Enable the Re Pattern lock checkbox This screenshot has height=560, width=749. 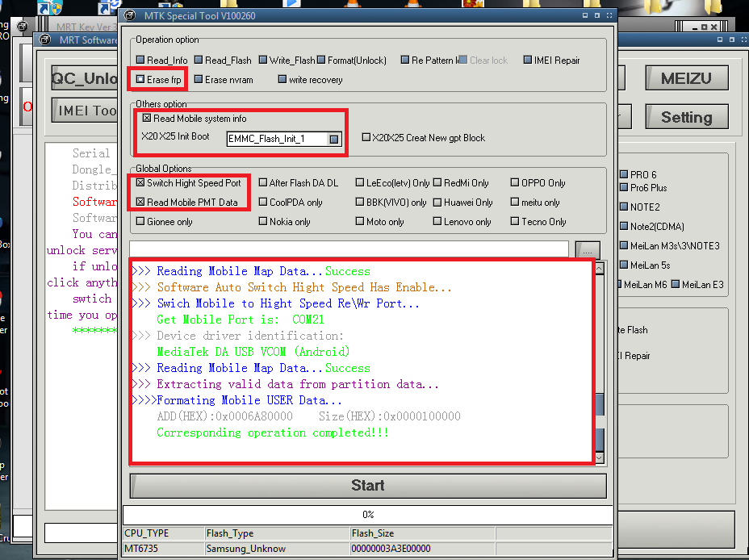405,60
